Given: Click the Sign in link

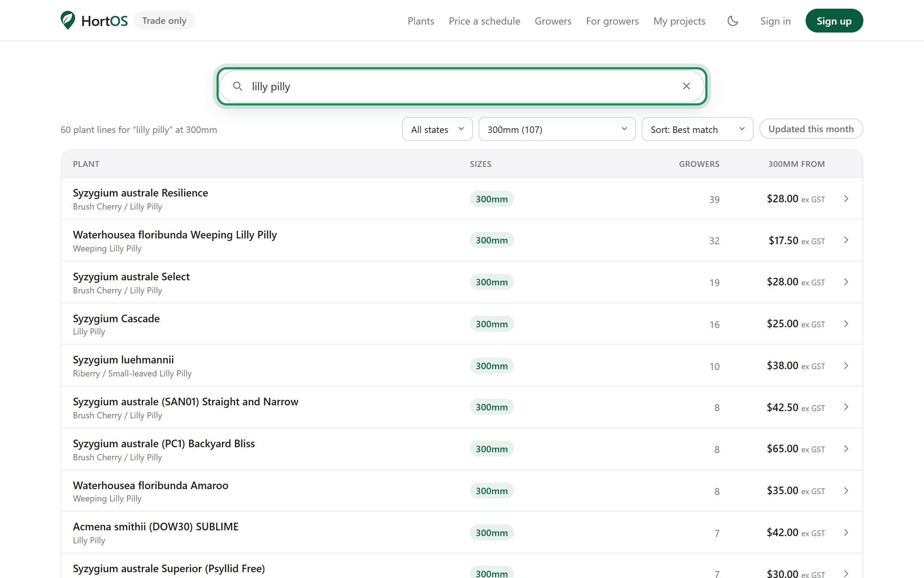Looking at the screenshot, I should click(x=775, y=21).
